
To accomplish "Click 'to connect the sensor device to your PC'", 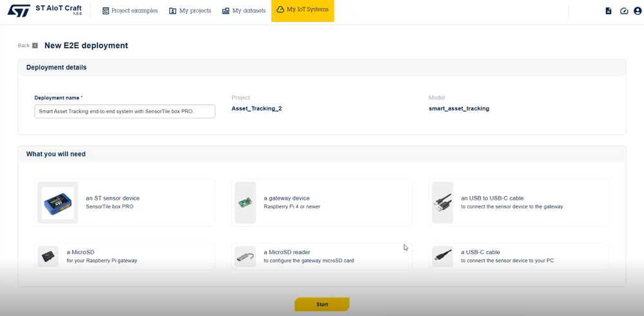I will pyautogui.click(x=507, y=261).
